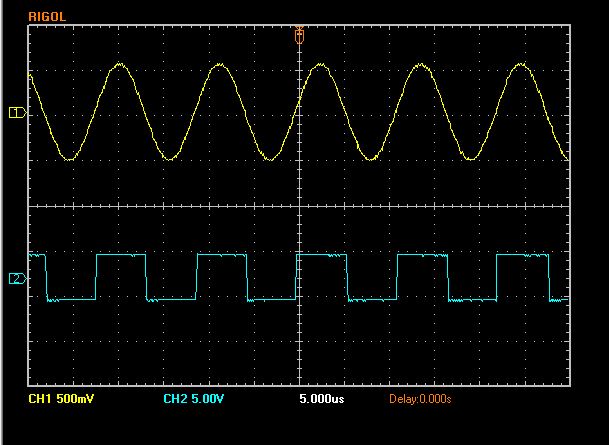
Task: Click the last peak of the yellow sine wave
Action: [519, 65]
